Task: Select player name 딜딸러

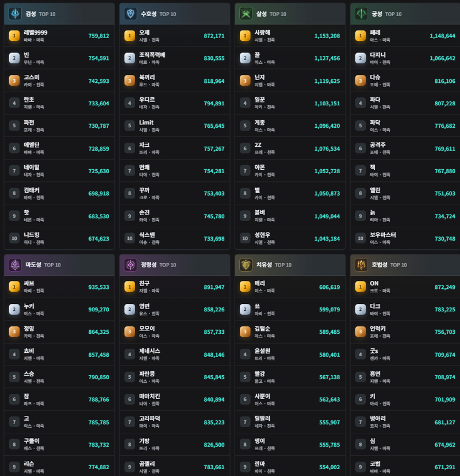Action: (263, 418)
